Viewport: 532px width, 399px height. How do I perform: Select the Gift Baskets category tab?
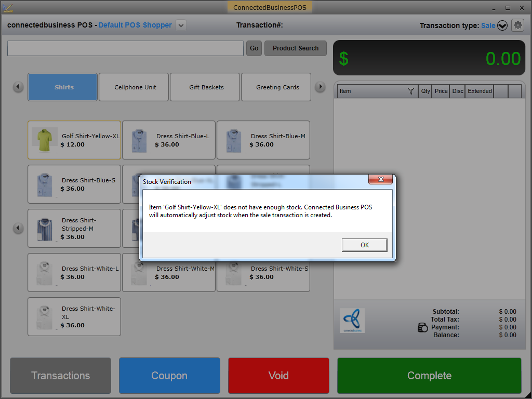coord(205,87)
